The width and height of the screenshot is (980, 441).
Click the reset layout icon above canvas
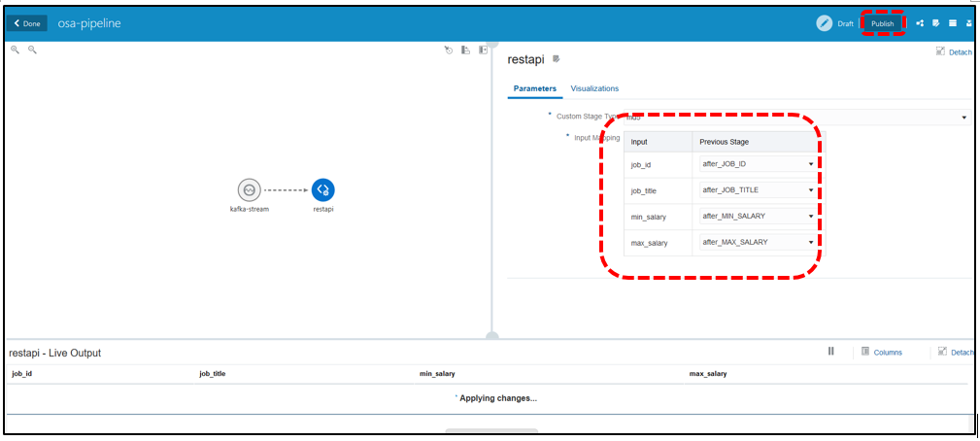[448, 50]
